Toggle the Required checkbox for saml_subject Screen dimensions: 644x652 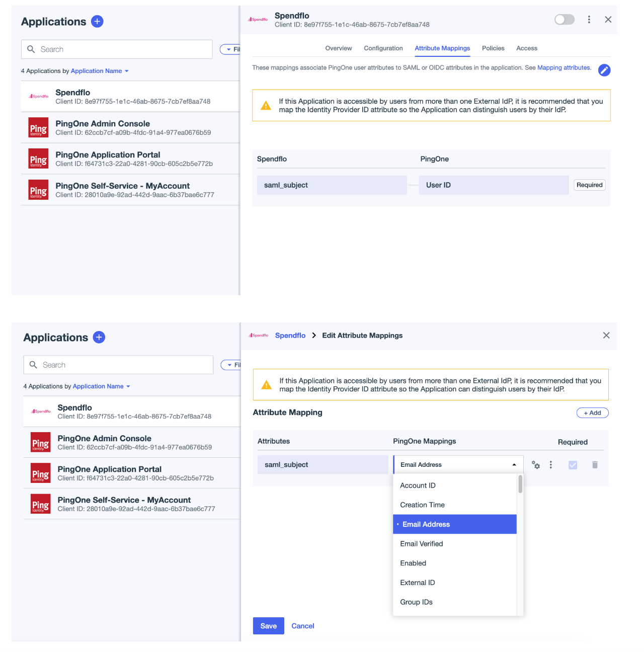[x=573, y=465]
